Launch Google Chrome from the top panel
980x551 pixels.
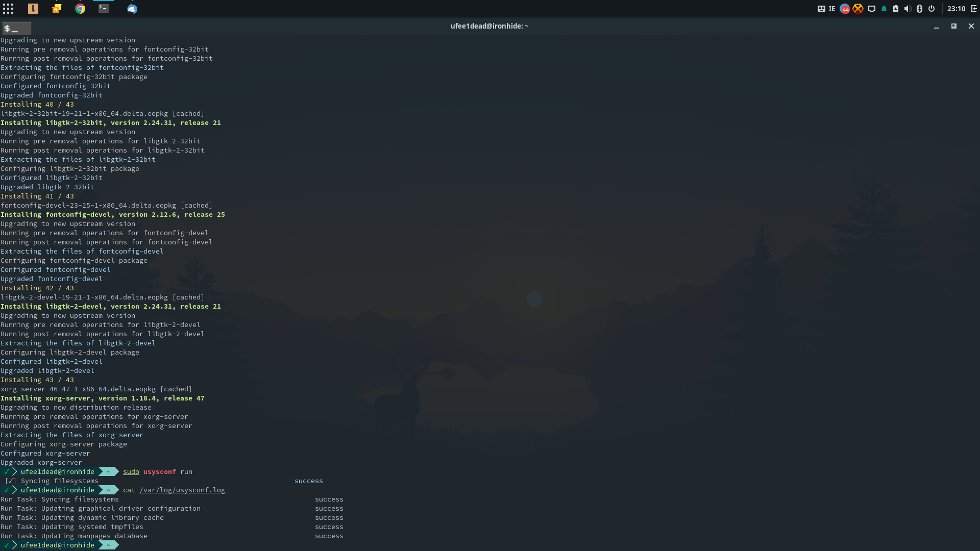click(80, 9)
